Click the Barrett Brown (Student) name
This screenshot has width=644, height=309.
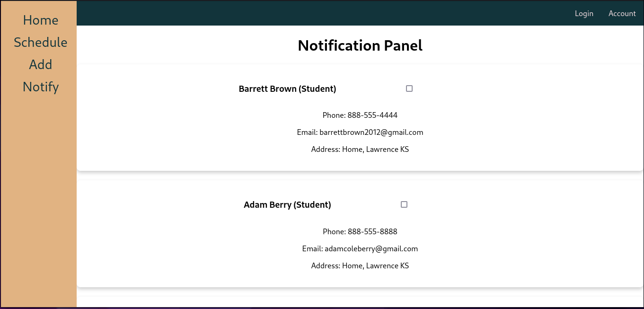[287, 89]
